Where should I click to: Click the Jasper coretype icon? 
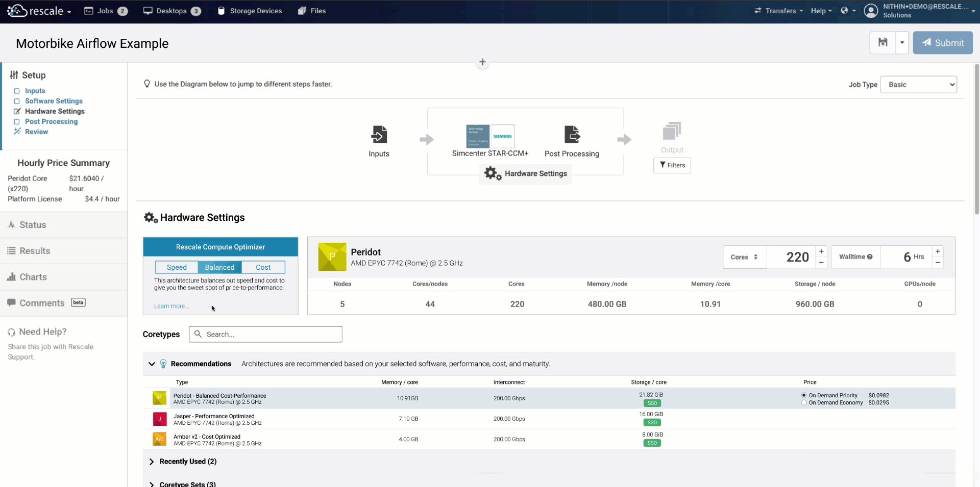pyautogui.click(x=160, y=419)
